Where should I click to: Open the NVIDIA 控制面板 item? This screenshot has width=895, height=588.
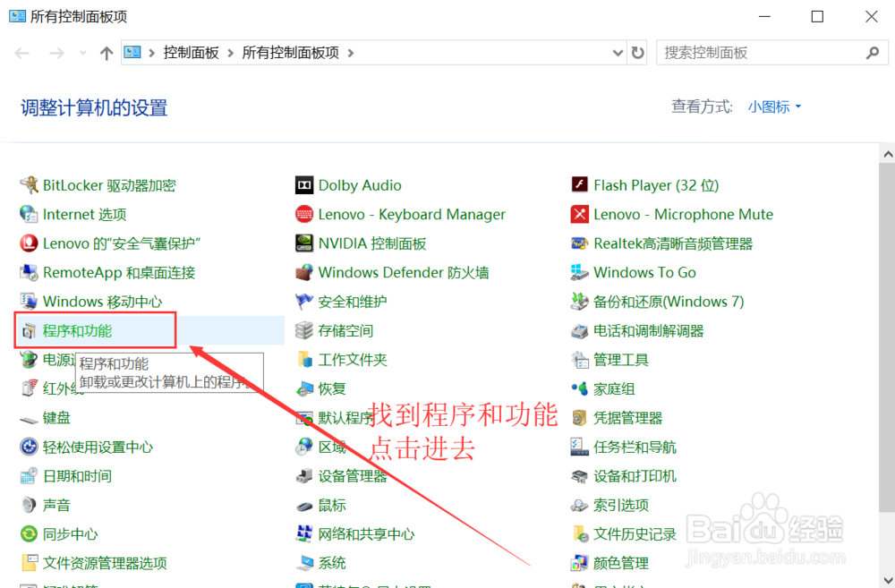370,243
